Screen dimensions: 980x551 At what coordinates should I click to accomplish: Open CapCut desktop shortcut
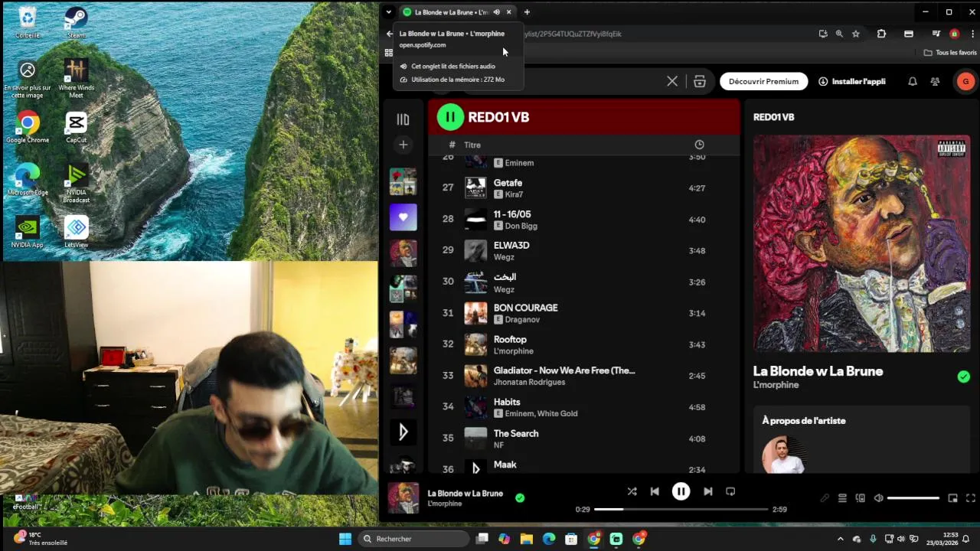(x=76, y=128)
